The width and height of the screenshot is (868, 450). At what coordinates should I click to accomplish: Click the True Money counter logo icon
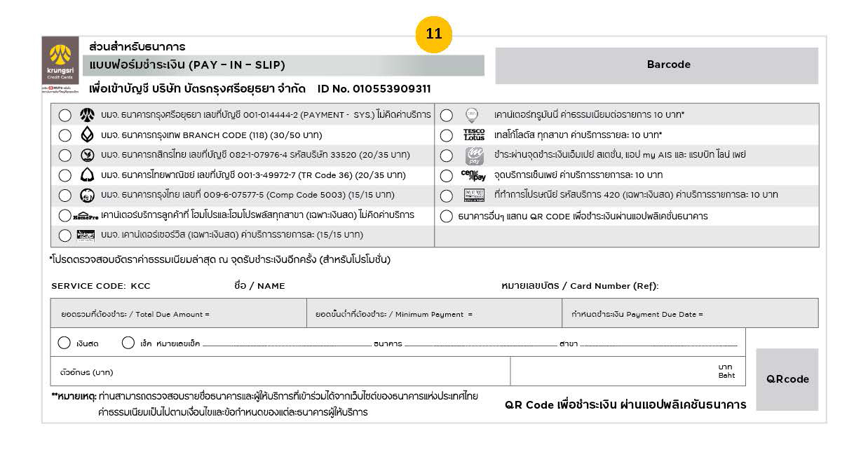click(472, 115)
